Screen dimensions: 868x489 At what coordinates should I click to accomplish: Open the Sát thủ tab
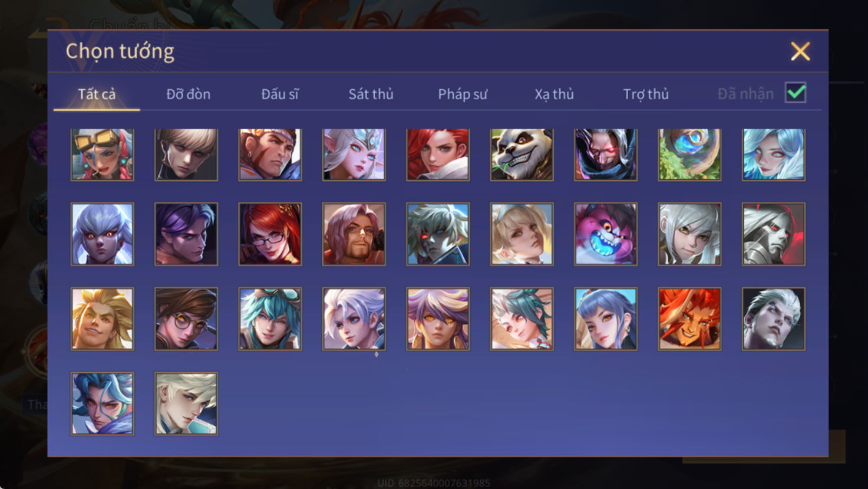pyautogui.click(x=371, y=94)
